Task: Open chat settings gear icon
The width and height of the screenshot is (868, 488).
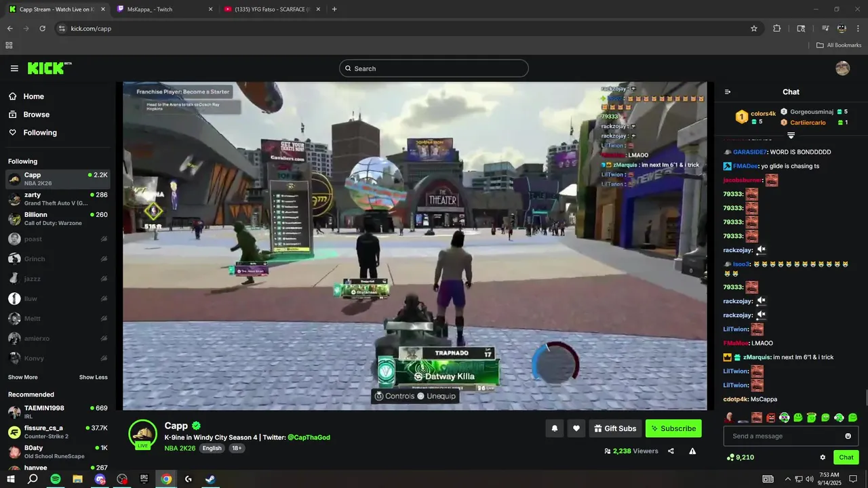Action: coord(823,457)
